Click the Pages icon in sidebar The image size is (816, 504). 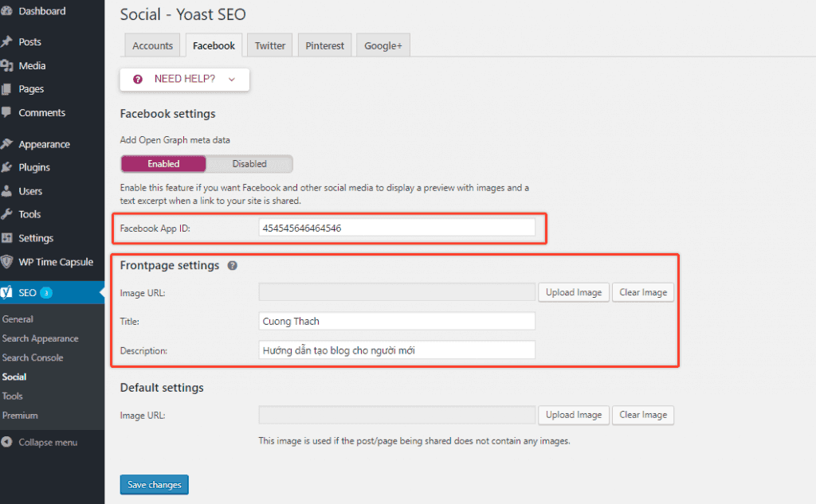click(6, 89)
